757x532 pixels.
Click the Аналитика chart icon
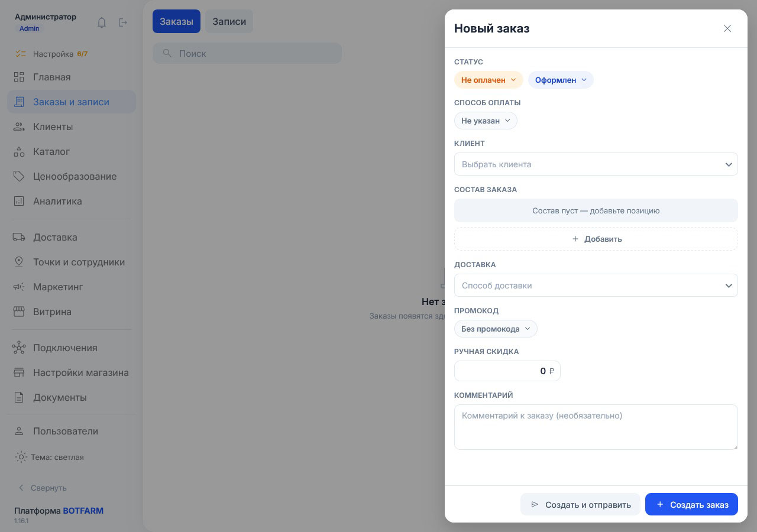(x=19, y=201)
